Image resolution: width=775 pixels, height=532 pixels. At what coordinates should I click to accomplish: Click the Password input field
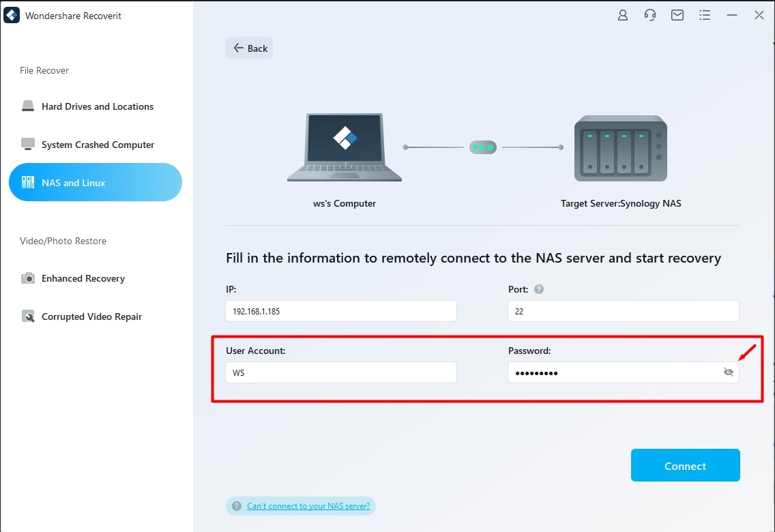624,372
